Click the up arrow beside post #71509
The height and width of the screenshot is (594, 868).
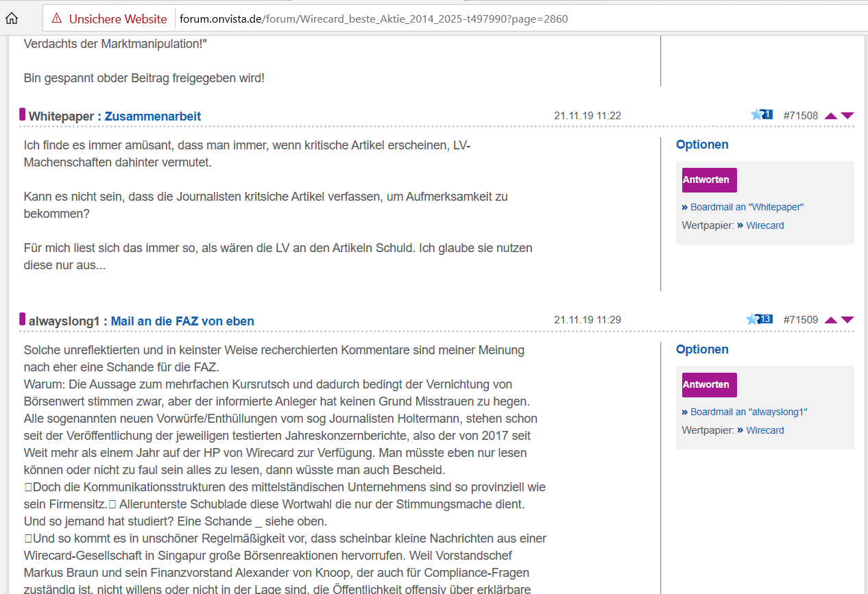(x=830, y=319)
